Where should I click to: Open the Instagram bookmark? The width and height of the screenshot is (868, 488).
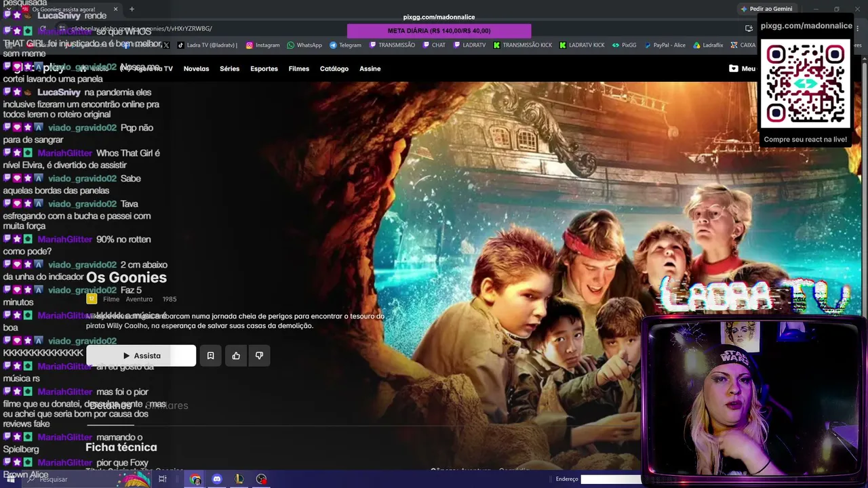(262, 45)
